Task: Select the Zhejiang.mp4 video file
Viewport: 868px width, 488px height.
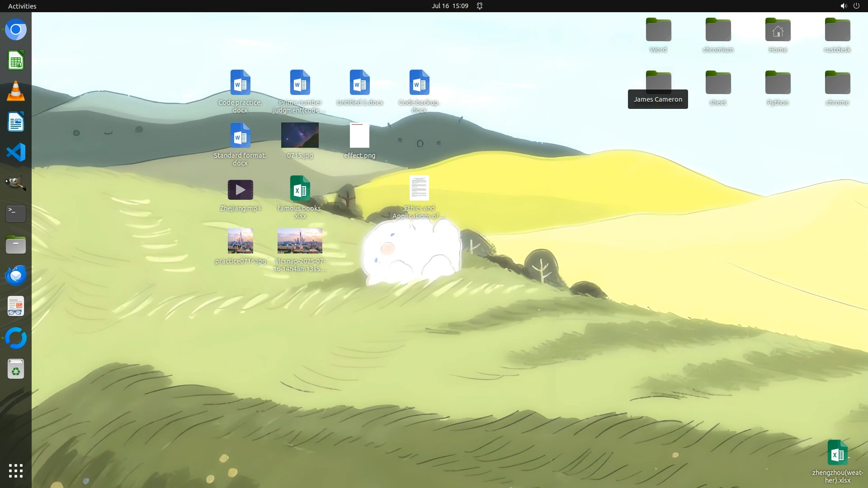Action: [x=240, y=190]
